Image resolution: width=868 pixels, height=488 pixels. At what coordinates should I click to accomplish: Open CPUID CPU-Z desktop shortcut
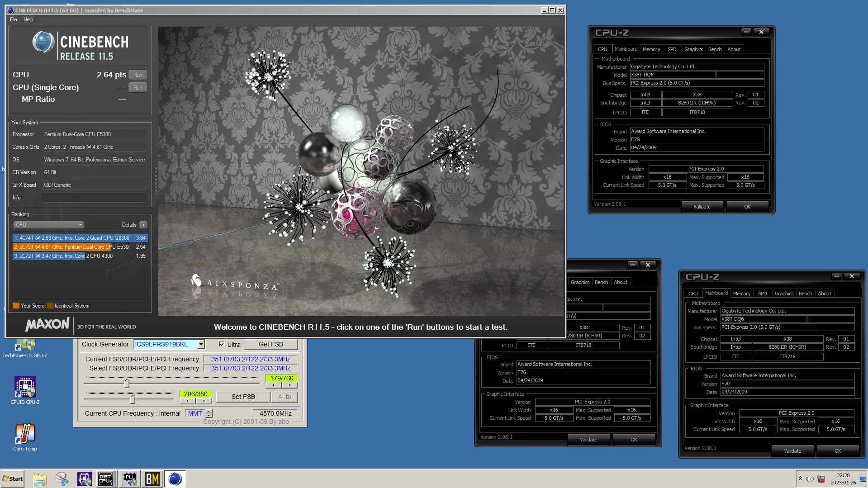tap(25, 390)
